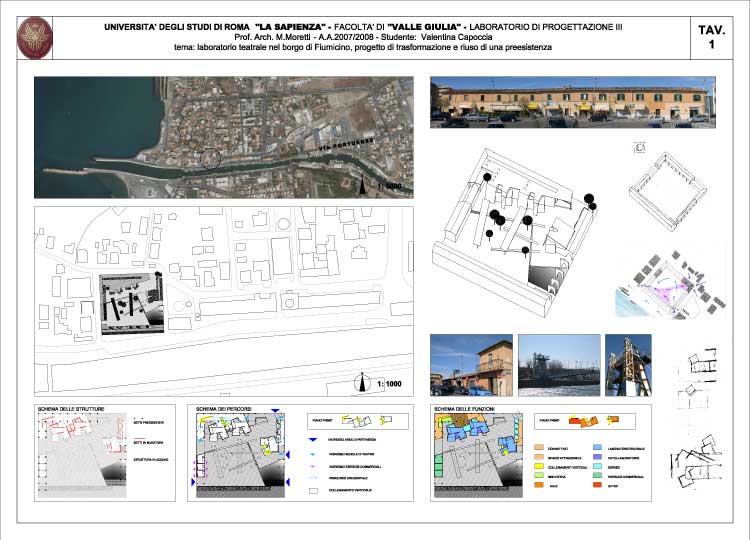The height and width of the screenshot is (540, 750).
Task: Click the '1: 5000' scale on the aerial photo
Action: pos(389,186)
